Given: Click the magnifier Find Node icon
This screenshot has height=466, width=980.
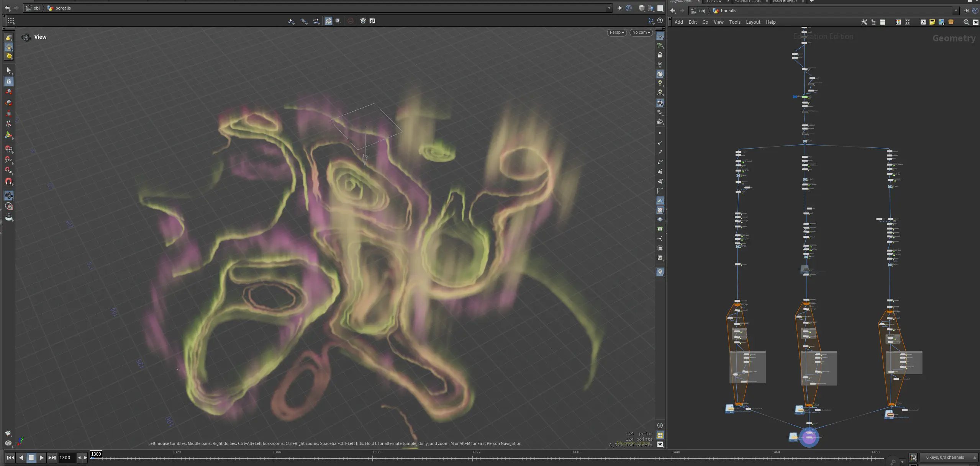Looking at the screenshot, I should click(x=966, y=22).
